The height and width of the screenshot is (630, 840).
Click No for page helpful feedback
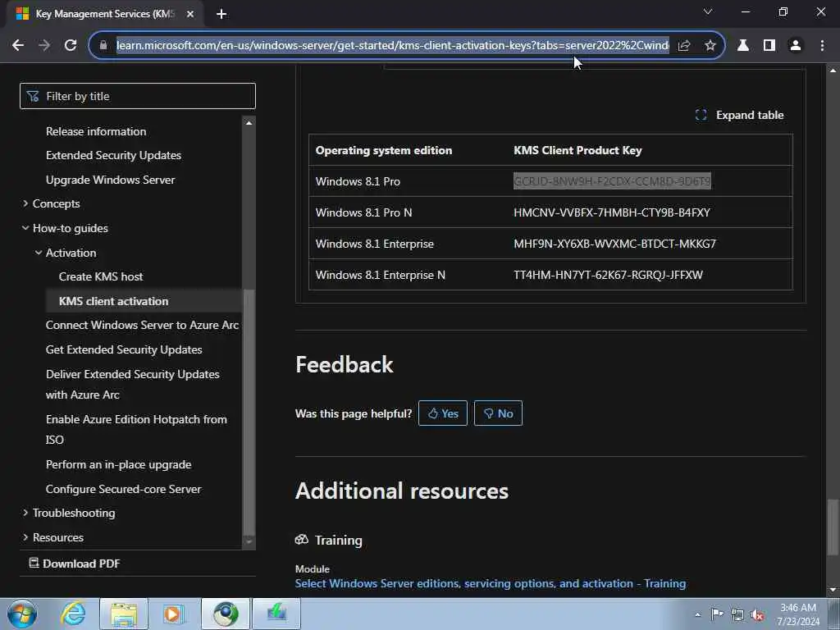point(498,413)
